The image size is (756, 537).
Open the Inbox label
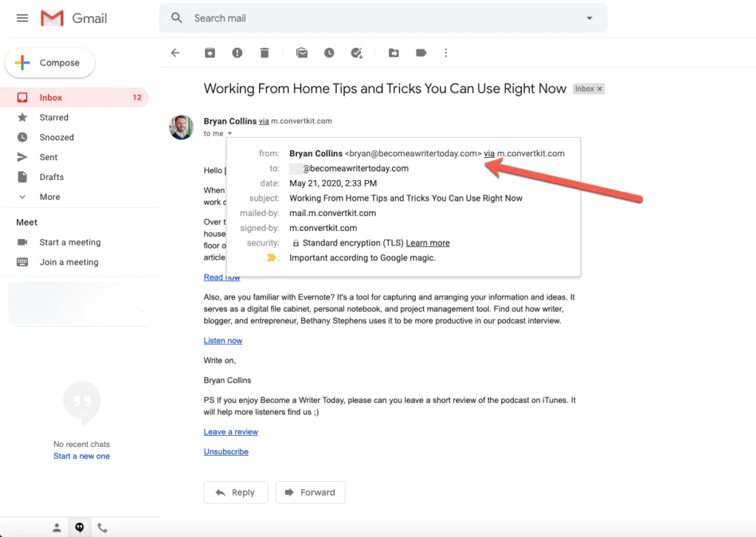(50, 97)
